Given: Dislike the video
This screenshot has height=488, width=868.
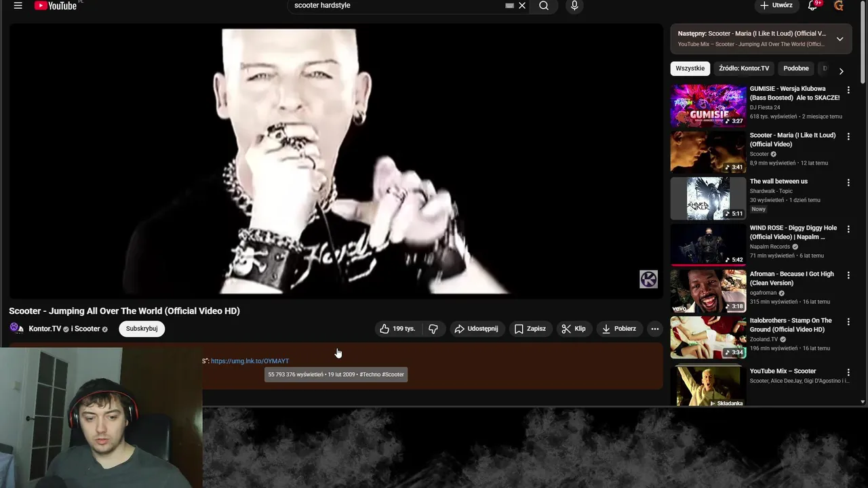Looking at the screenshot, I should pos(433,329).
